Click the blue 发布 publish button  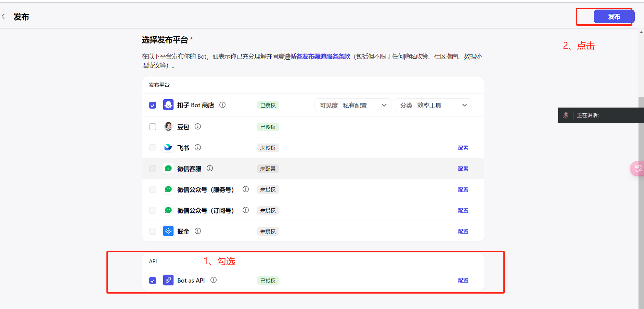coord(614,16)
